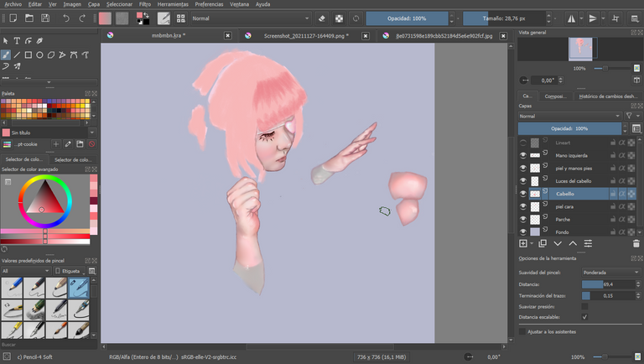This screenshot has width=644, height=364.
Task: Hide the Luces del cabello layer
Action: (x=523, y=181)
